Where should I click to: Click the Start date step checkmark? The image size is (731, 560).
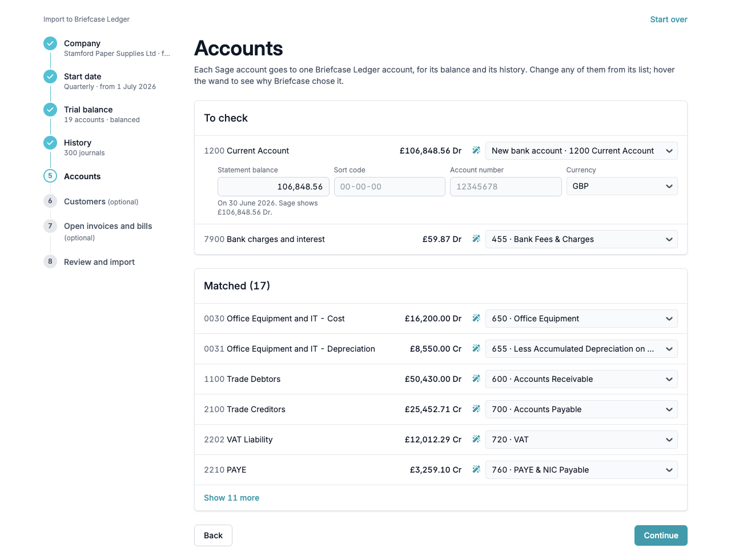(x=50, y=76)
